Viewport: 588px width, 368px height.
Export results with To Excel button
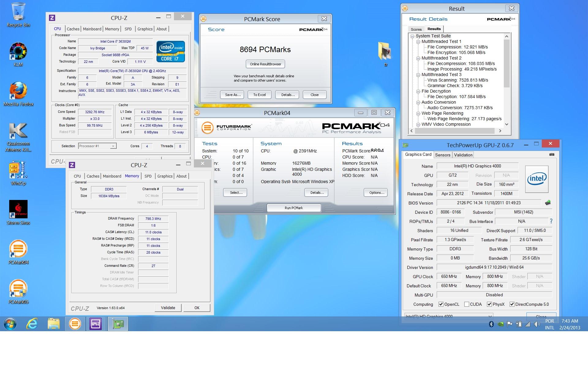point(259,95)
